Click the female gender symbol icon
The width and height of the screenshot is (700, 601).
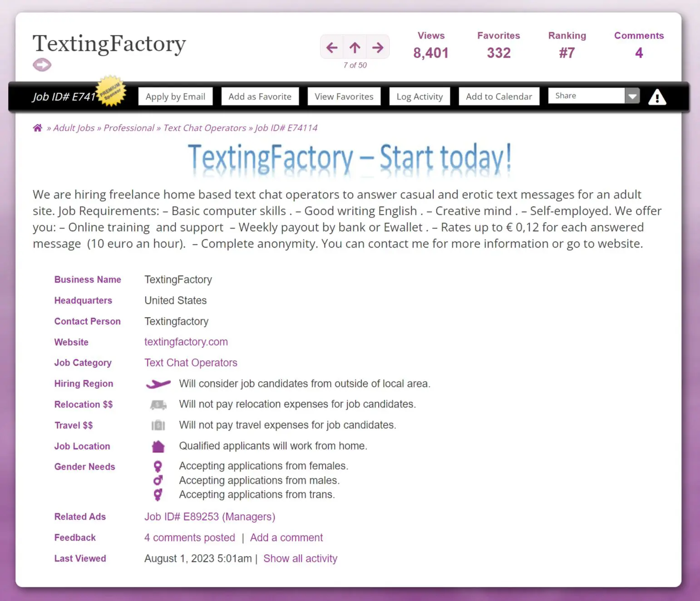[x=158, y=466]
